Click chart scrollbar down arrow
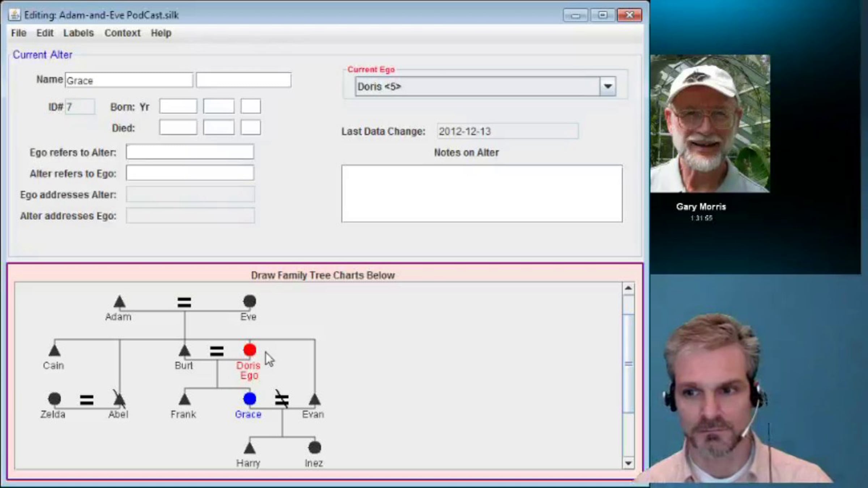This screenshot has width=868, height=488. [628, 463]
